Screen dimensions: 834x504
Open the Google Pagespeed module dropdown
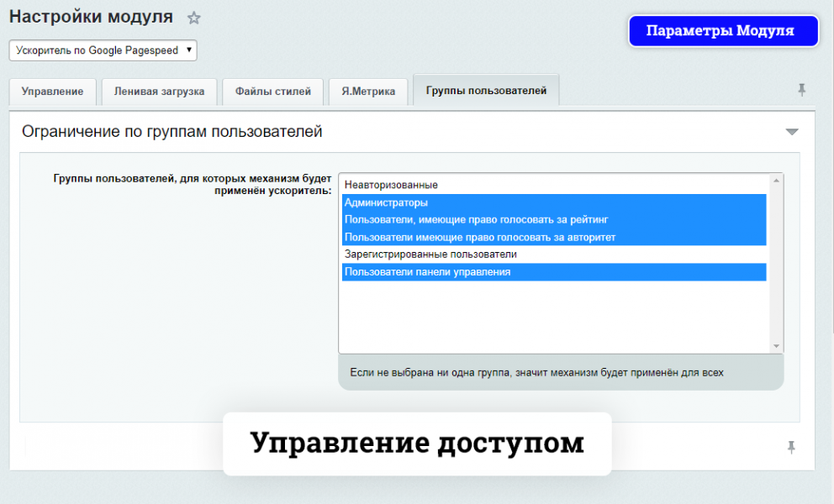click(103, 50)
